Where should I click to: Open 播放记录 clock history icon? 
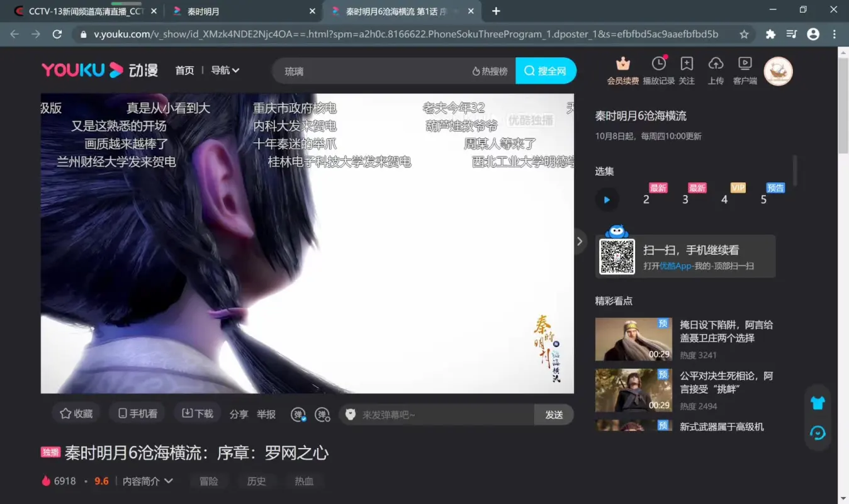click(x=658, y=64)
